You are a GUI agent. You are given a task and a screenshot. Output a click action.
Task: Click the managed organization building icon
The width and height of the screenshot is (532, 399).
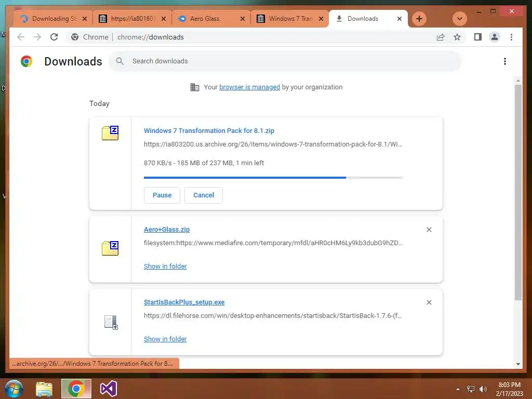click(x=195, y=87)
